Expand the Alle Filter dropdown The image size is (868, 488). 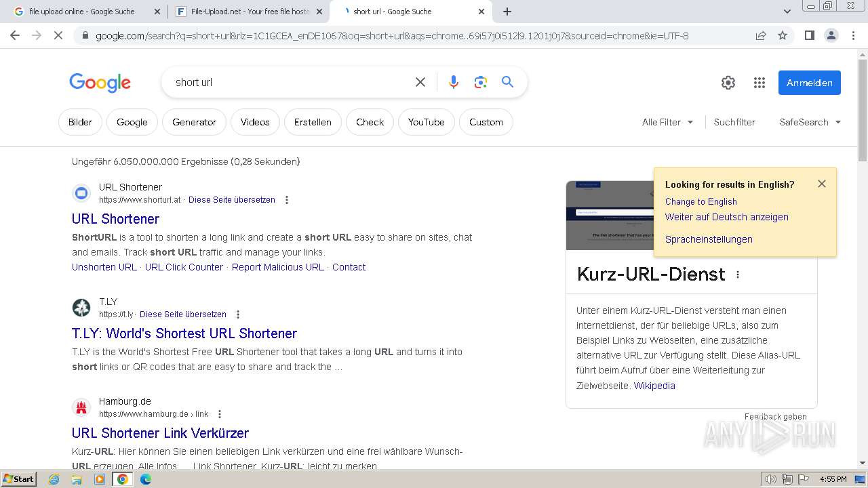668,122
